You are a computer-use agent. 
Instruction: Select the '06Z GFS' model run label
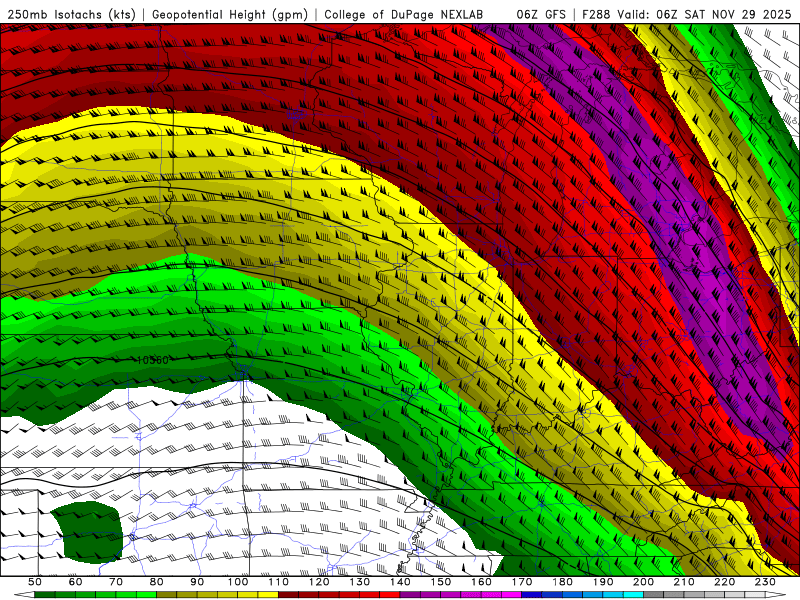[x=541, y=14]
